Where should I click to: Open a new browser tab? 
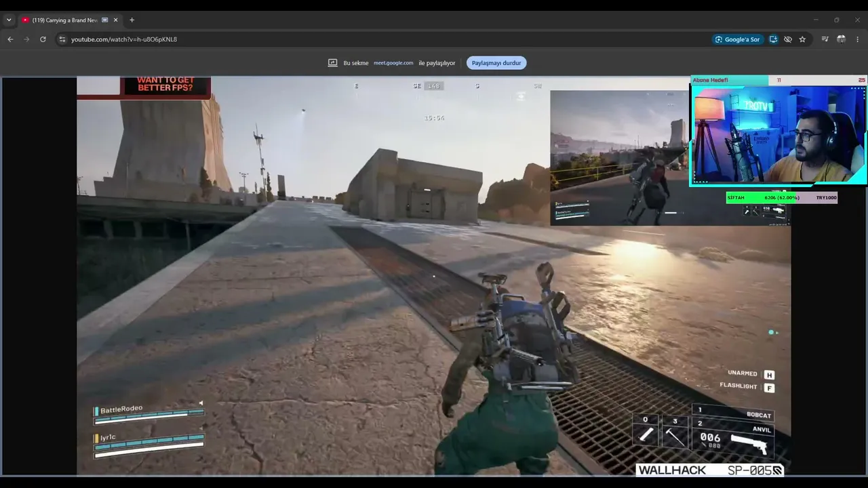pos(132,20)
